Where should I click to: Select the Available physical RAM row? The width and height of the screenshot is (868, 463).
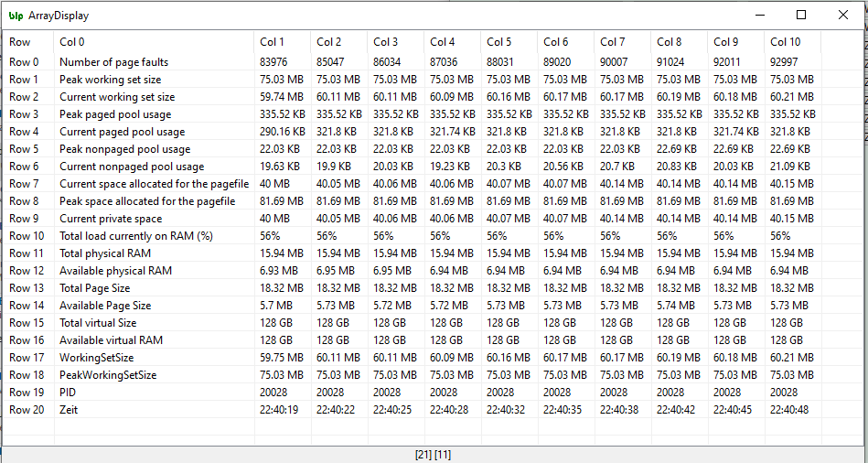click(115, 271)
